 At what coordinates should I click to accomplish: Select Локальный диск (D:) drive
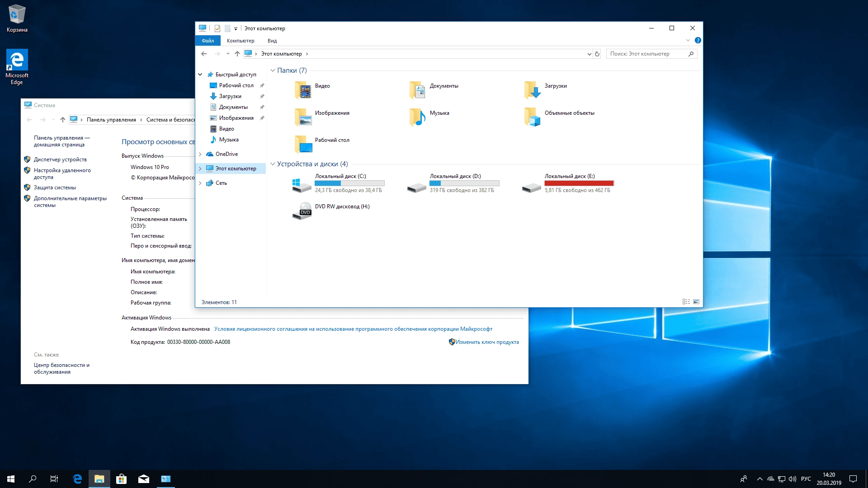pos(453,183)
